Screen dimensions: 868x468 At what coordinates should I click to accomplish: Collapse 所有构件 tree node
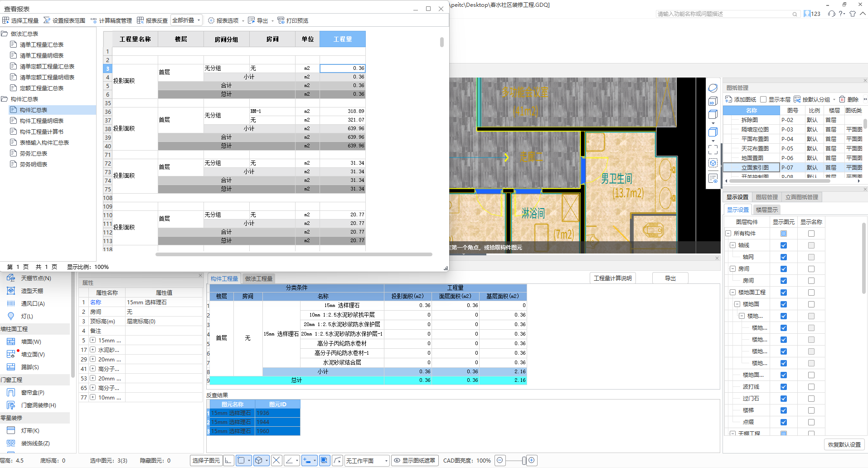(x=728, y=234)
